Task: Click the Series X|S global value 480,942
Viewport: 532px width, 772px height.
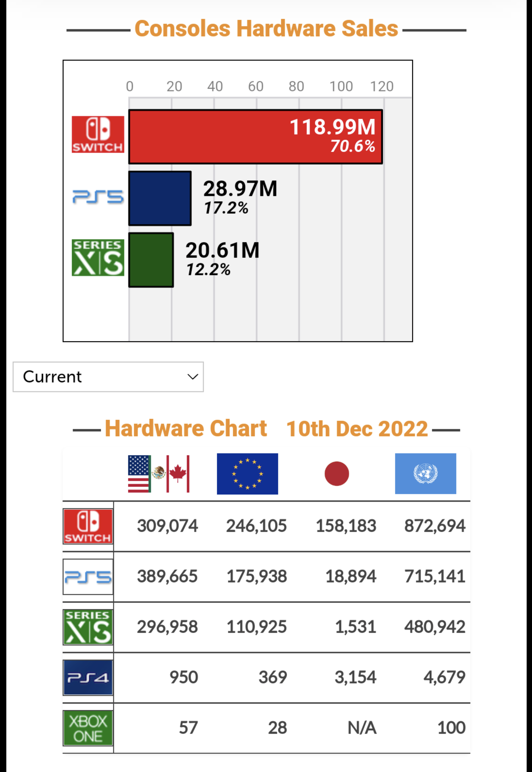Action: point(435,627)
